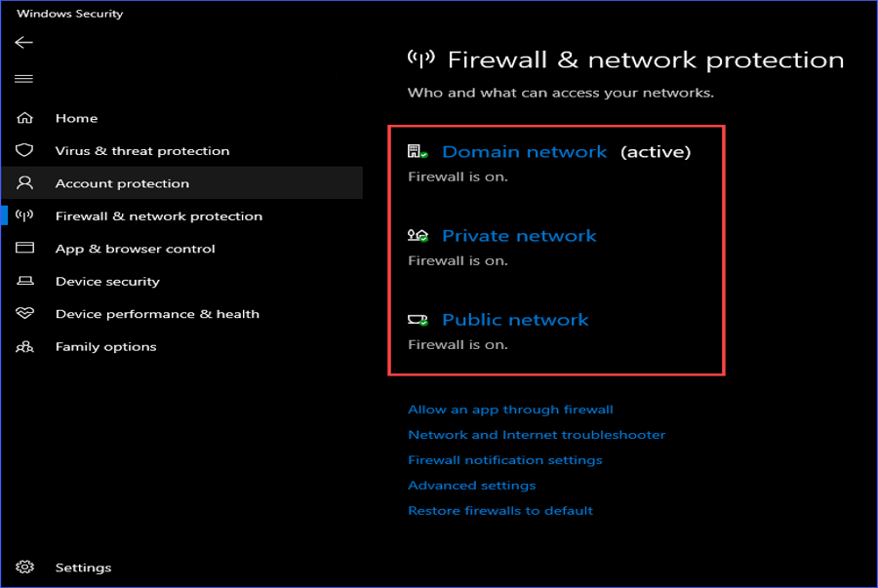Open Firewall notification settings link
This screenshot has width=878, height=588.
coord(505,460)
